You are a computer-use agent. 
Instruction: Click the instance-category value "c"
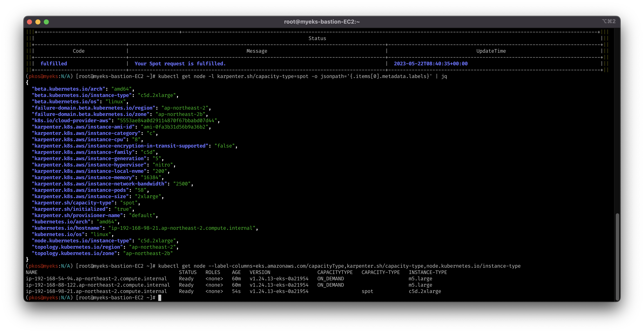pyautogui.click(x=151, y=133)
